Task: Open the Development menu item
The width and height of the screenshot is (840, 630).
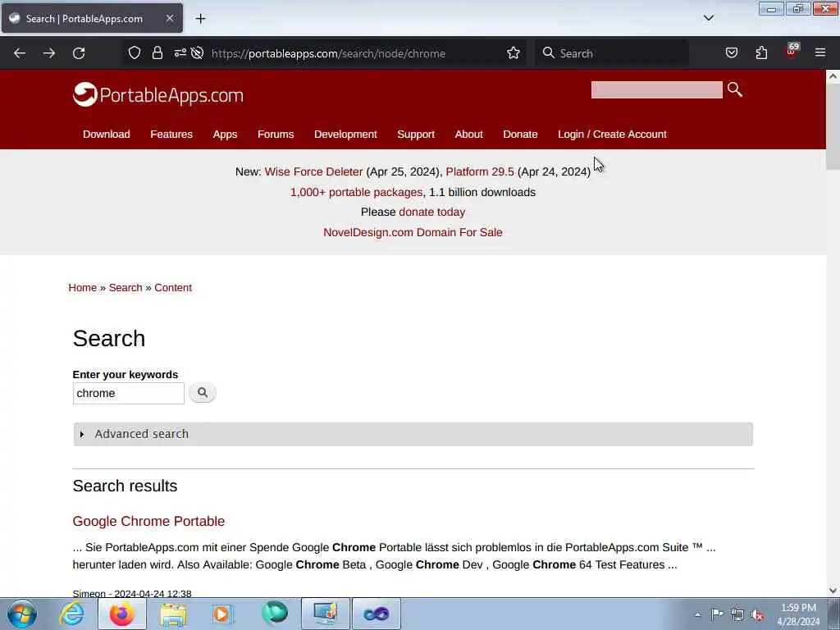Action: [x=345, y=135]
